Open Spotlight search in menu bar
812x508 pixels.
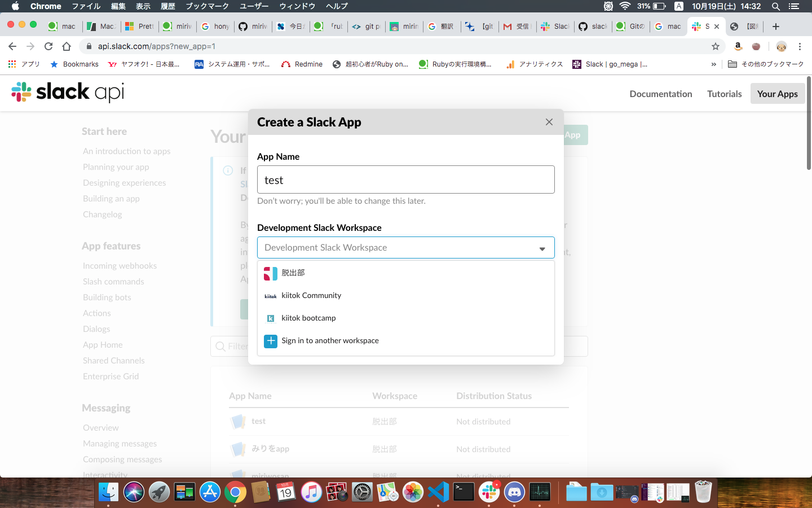[776, 6]
